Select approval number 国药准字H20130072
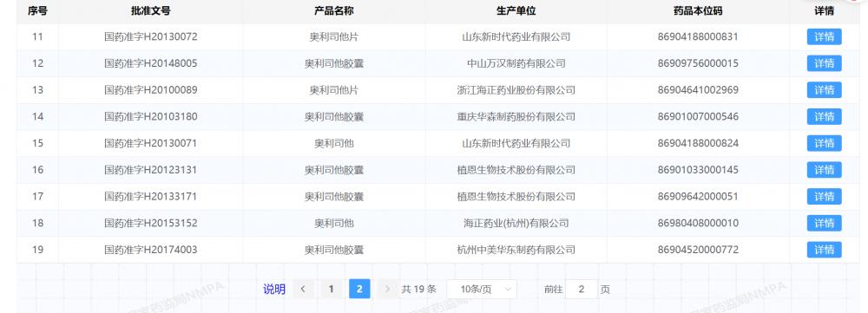The image size is (868, 313). click(150, 37)
